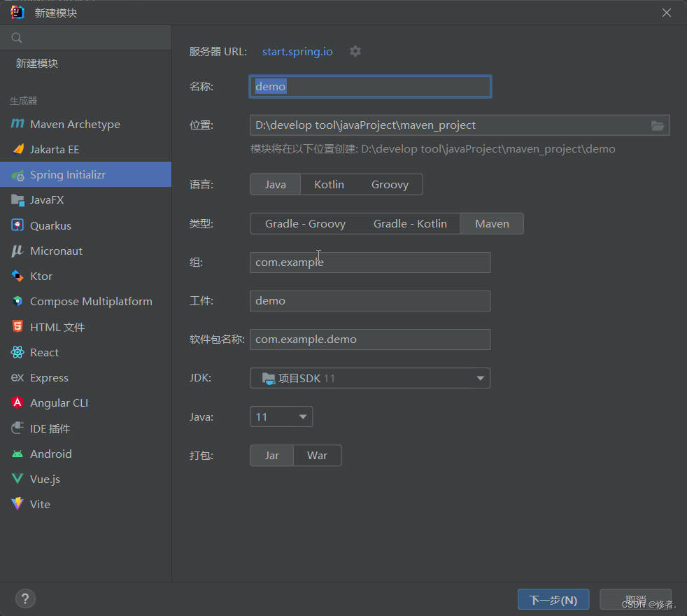Viewport: 687px width, 616px height.
Task: Click the Quarkus icon
Action: click(x=17, y=225)
